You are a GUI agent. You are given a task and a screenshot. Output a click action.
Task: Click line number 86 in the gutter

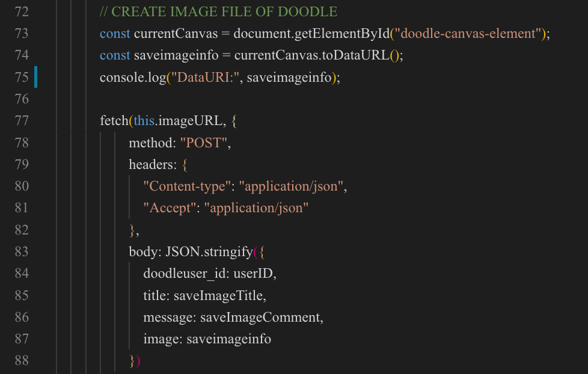point(22,317)
